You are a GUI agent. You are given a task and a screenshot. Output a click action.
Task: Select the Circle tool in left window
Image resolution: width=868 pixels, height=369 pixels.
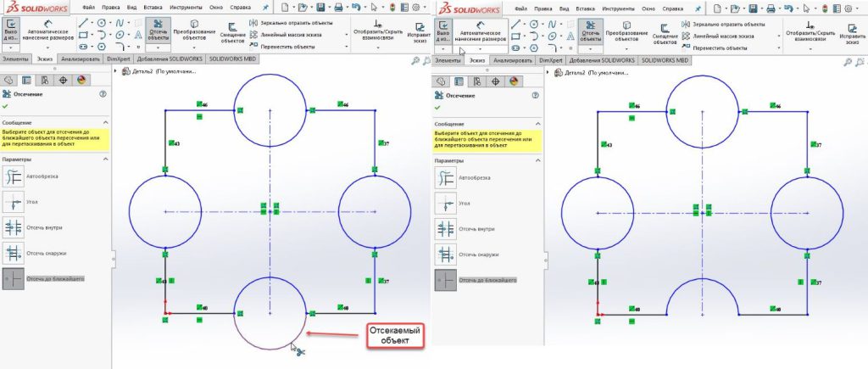coord(102,23)
